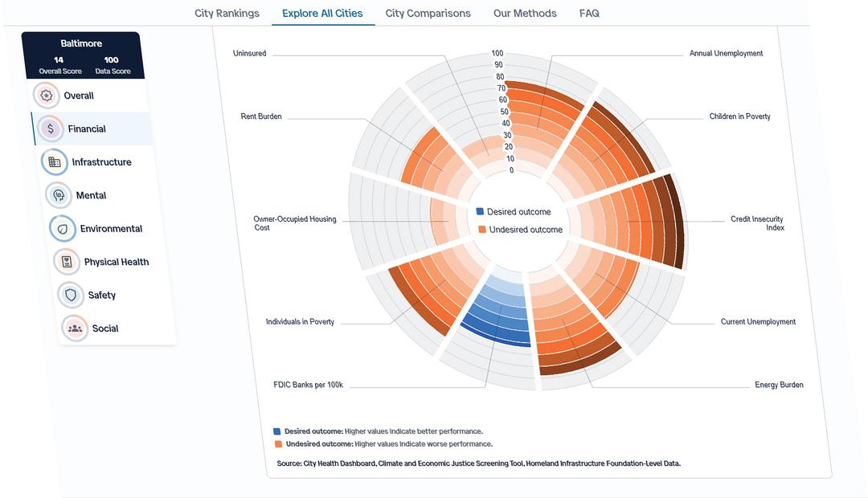The width and height of the screenshot is (868, 498).
Task: Click the Financial dollar icon
Action: [x=51, y=129]
